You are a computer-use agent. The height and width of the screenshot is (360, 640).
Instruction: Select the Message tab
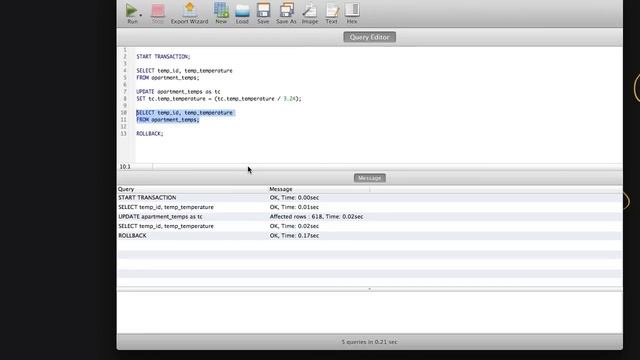point(369,178)
